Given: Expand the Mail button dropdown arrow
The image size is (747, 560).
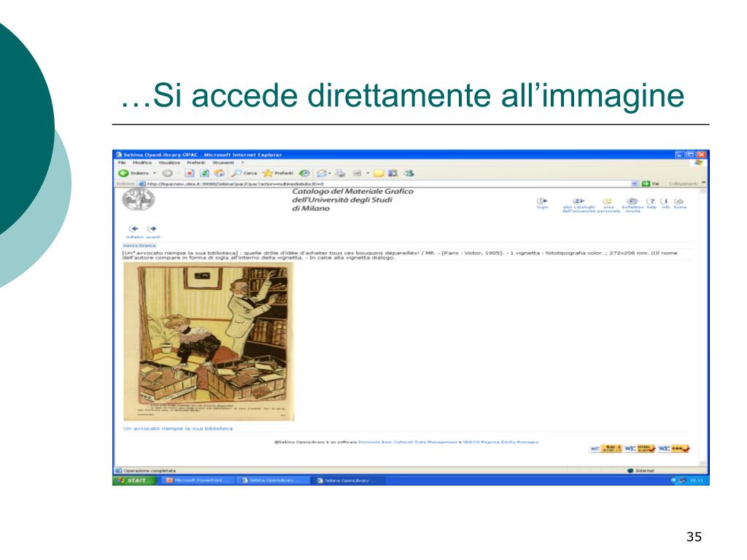Looking at the screenshot, I should click(329, 174).
